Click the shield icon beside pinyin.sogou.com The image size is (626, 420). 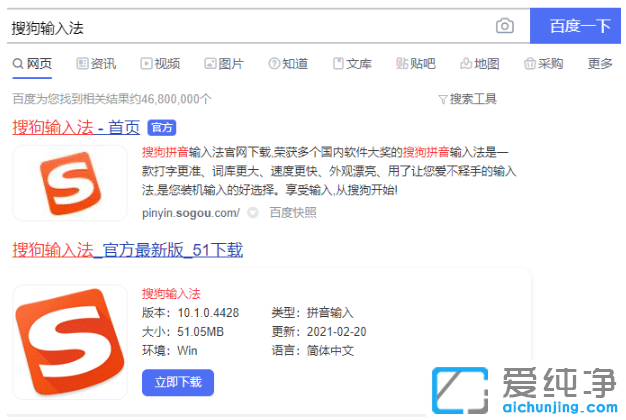pos(253,212)
